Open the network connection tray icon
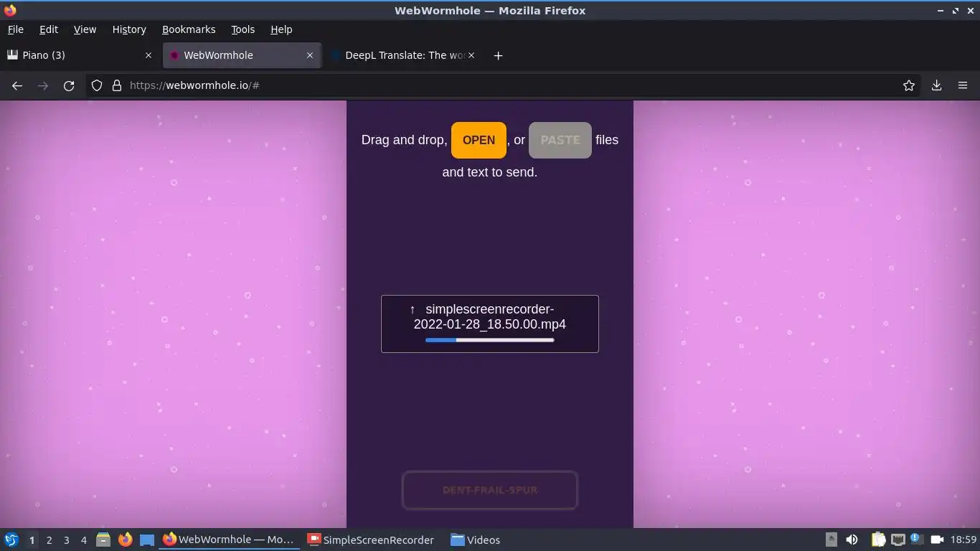 [x=898, y=540]
